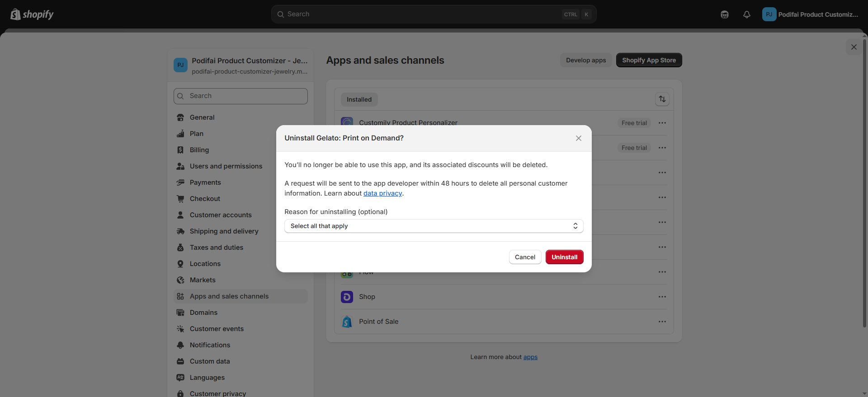
Task: Click the Shopify App Store button
Action: point(649,60)
